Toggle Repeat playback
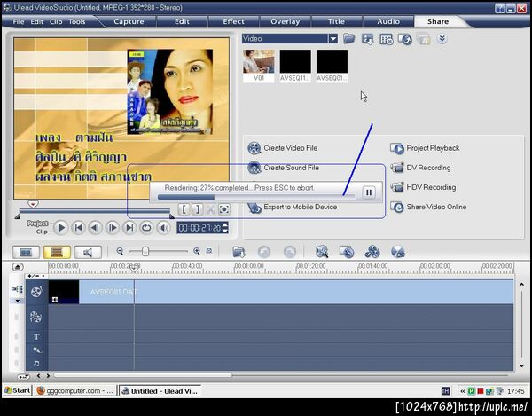The image size is (532, 416). coord(146,228)
